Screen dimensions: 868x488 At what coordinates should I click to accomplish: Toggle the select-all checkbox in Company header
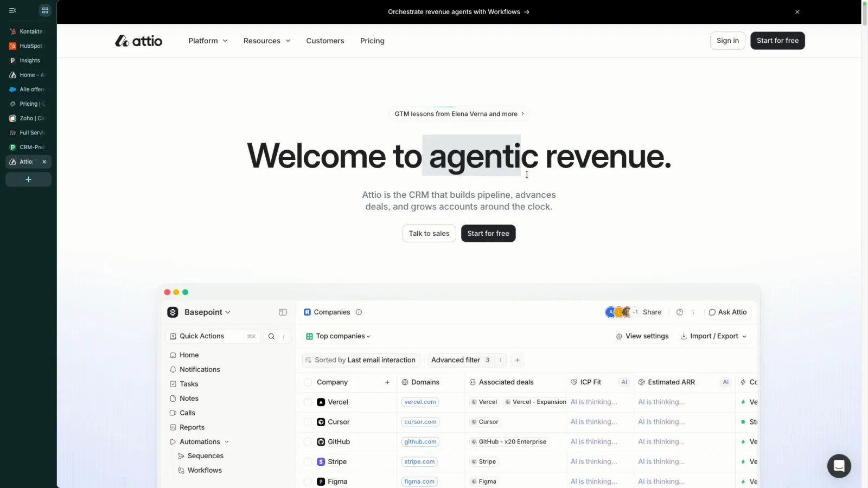(x=308, y=382)
